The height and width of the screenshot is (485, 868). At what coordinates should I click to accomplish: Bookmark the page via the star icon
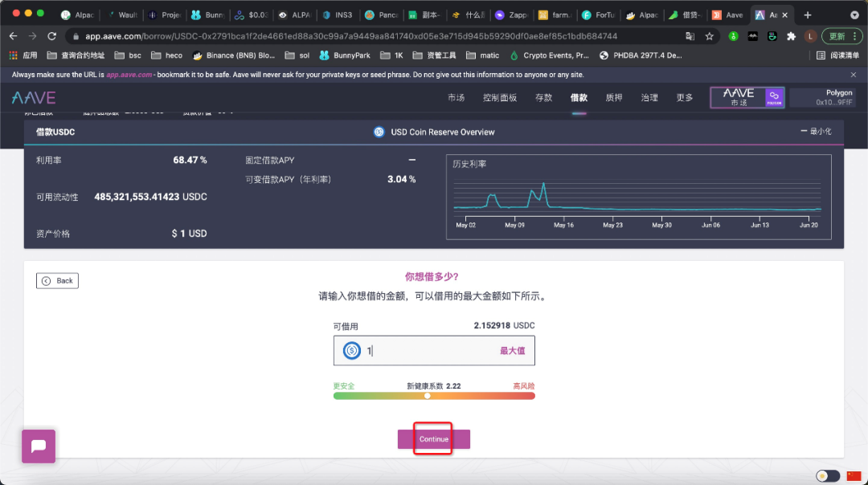coord(708,36)
